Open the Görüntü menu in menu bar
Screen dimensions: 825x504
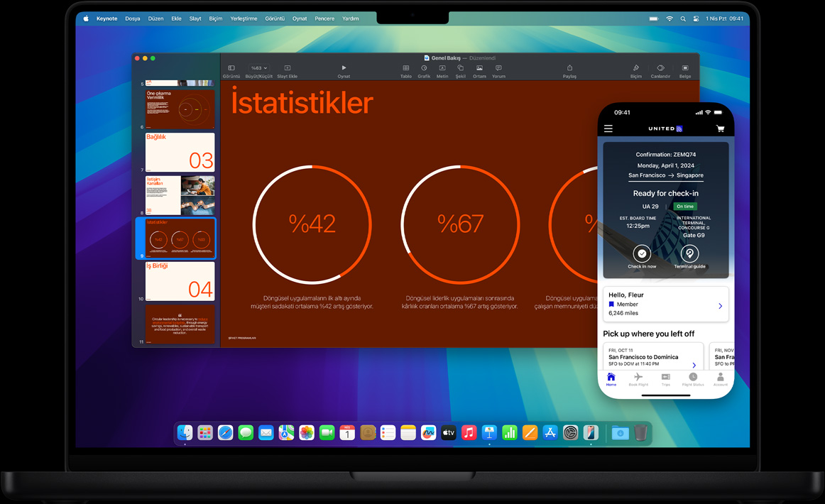[275, 18]
